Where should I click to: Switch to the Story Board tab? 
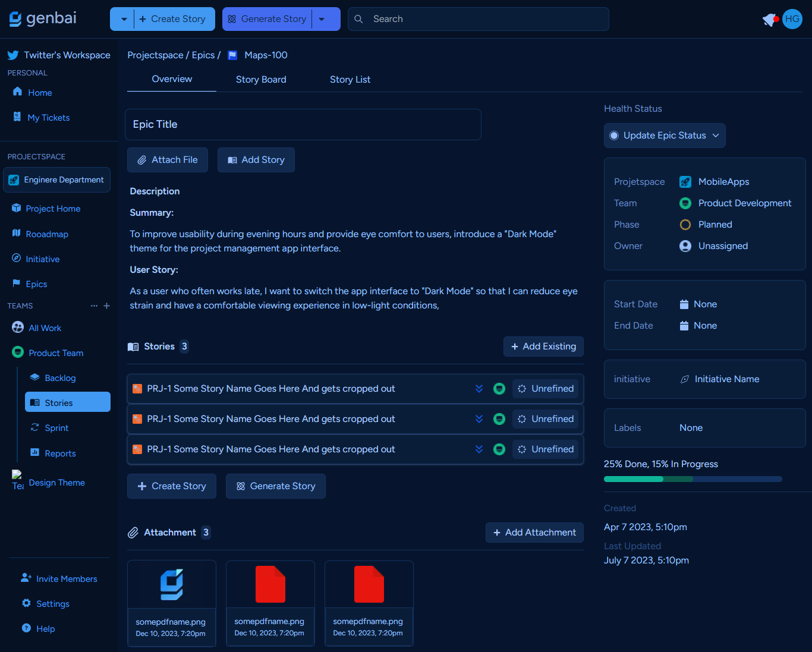261,80
